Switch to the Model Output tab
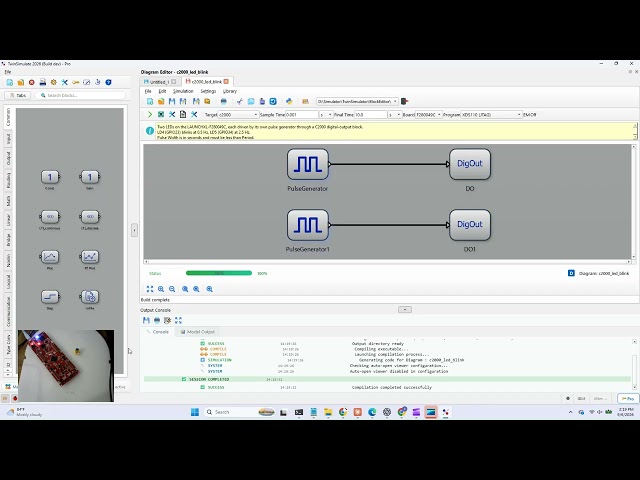This screenshot has width=640, height=480. coord(198,332)
